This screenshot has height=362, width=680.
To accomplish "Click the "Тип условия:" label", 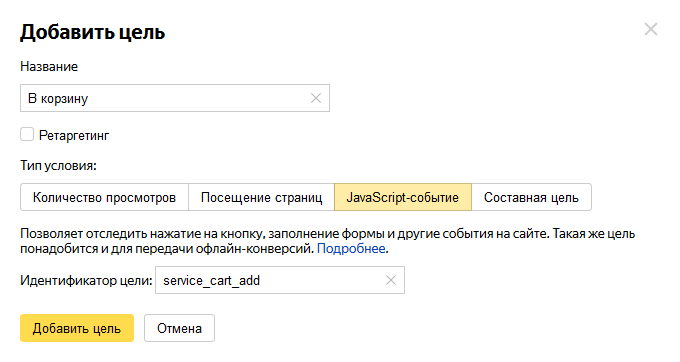I will click(59, 166).
